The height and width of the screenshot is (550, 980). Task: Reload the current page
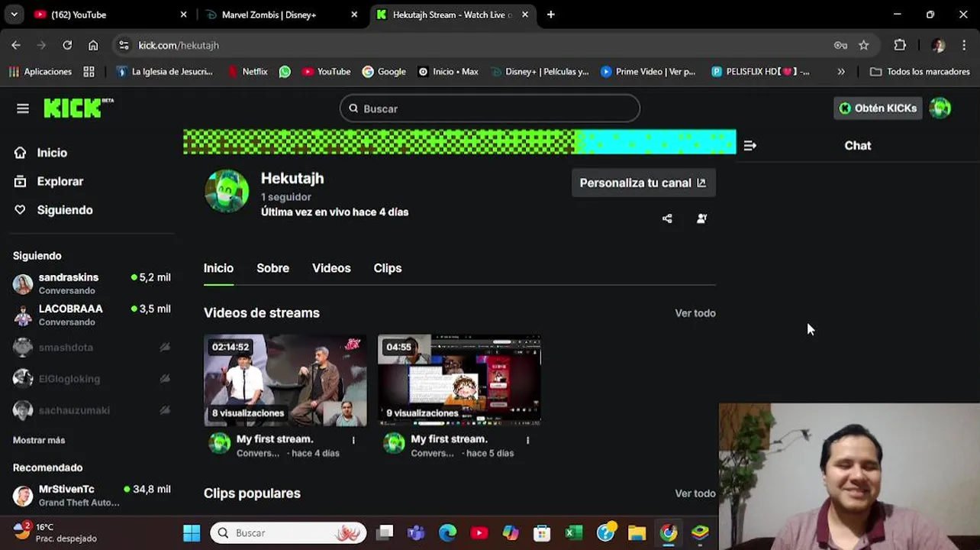pos(67,45)
